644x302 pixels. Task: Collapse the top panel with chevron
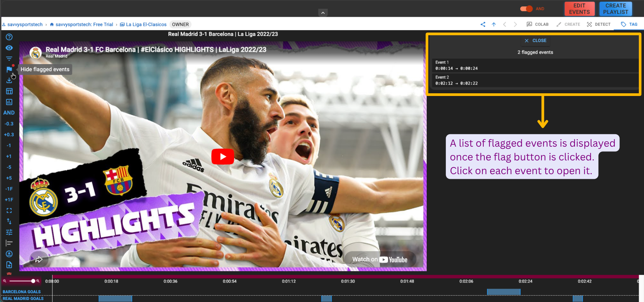323,13
